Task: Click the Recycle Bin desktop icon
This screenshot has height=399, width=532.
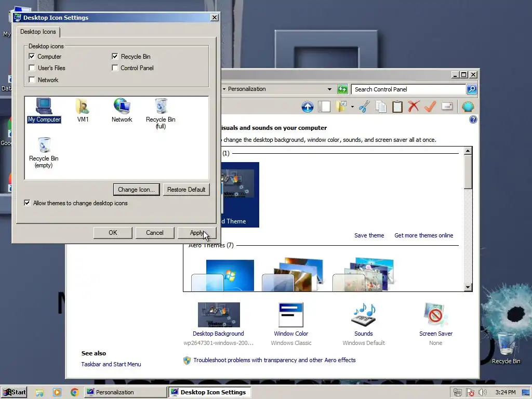Action: (x=506, y=348)
